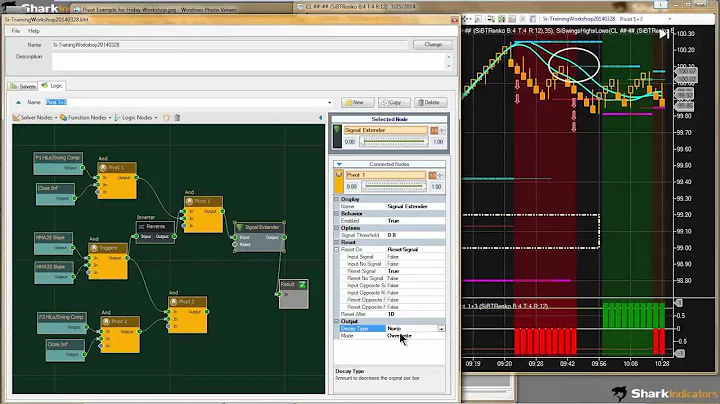Click the orange button beside Signal Extender name
Screen dimensions: 720x404
434,130
